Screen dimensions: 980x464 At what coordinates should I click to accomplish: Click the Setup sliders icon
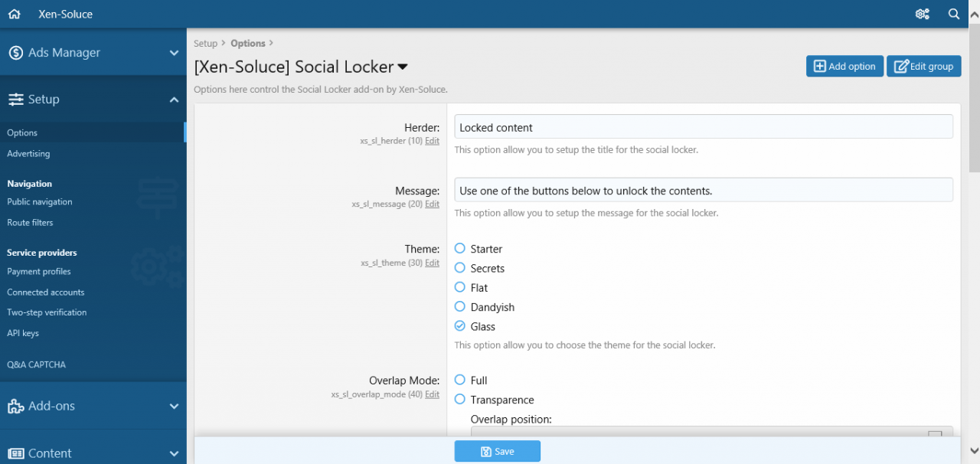[16, 100]
